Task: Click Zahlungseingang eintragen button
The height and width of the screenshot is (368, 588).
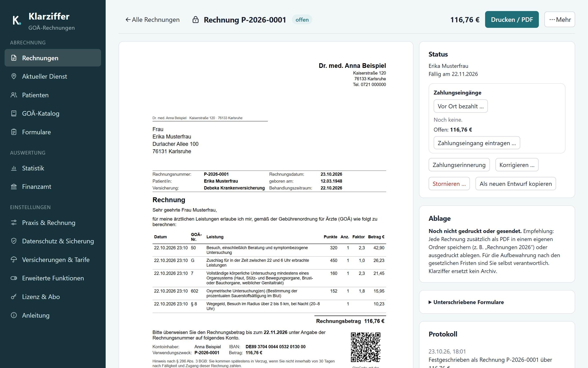Action: click(477, 143)
